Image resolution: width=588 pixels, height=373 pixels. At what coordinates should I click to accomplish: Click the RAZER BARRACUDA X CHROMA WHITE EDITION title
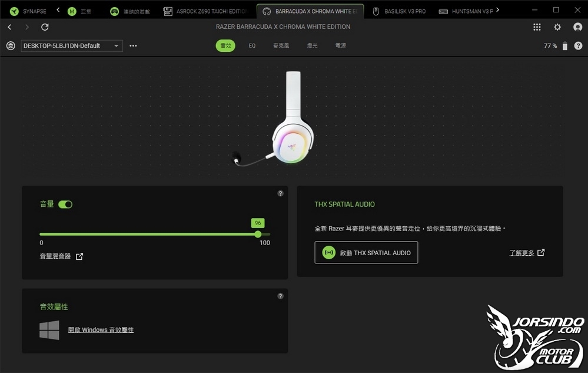click(283, 27)
